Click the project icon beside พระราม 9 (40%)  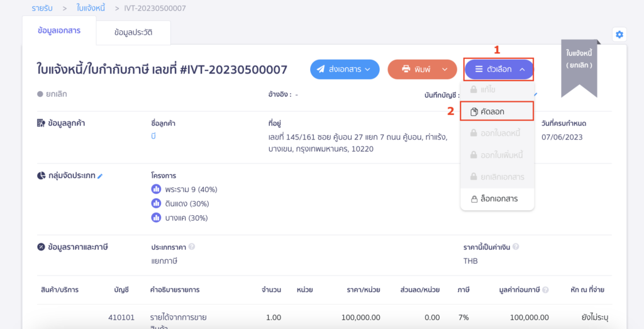tap(156, 189)
